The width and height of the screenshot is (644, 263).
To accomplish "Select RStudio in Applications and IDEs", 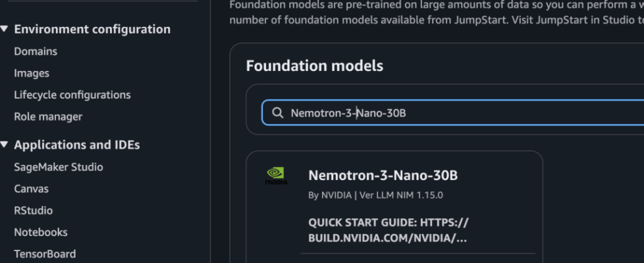I will click(x=34, y=210).
